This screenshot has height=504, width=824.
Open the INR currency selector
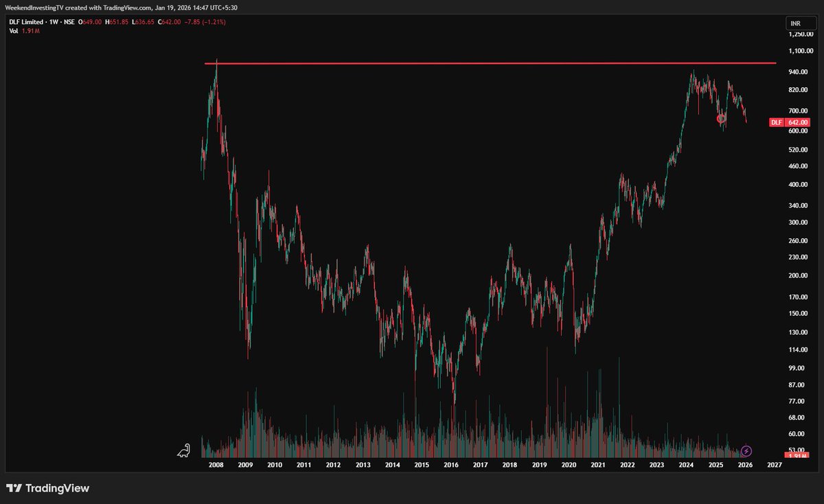coord(801,24)
